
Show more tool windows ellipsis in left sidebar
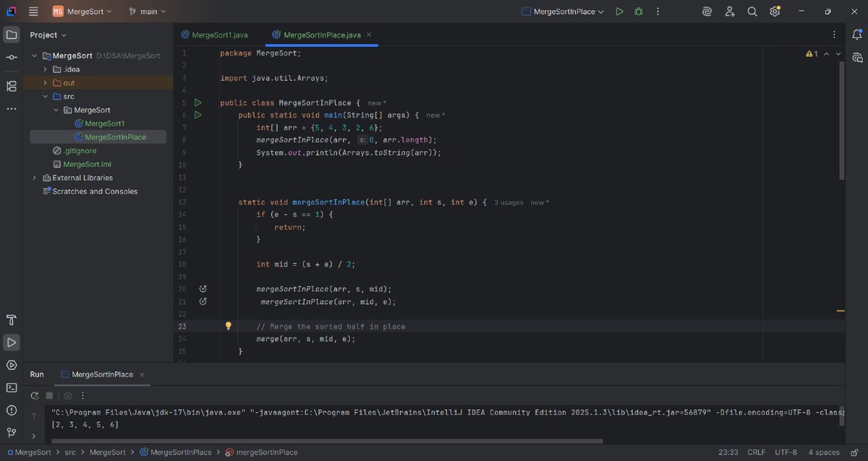tap(12, 108)
